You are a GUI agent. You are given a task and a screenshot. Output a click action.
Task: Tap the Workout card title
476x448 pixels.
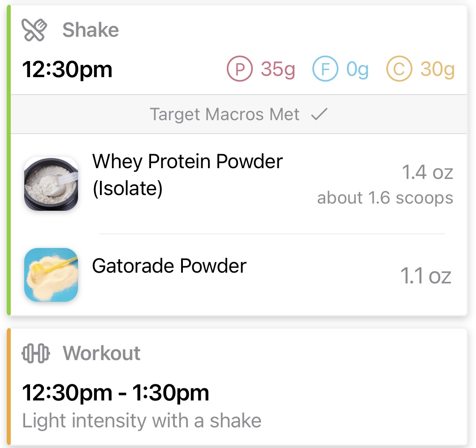(102, 353)
